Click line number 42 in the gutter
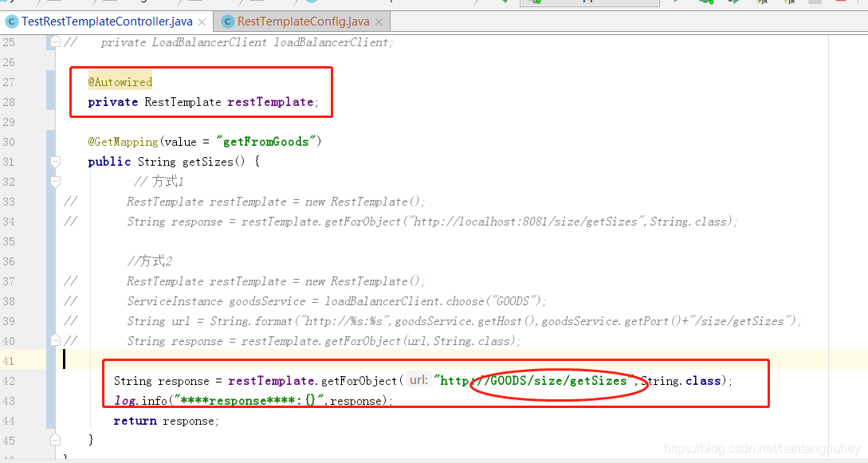Image resolution: width=868 pixels, height=463 pixels. click(8, 381)
